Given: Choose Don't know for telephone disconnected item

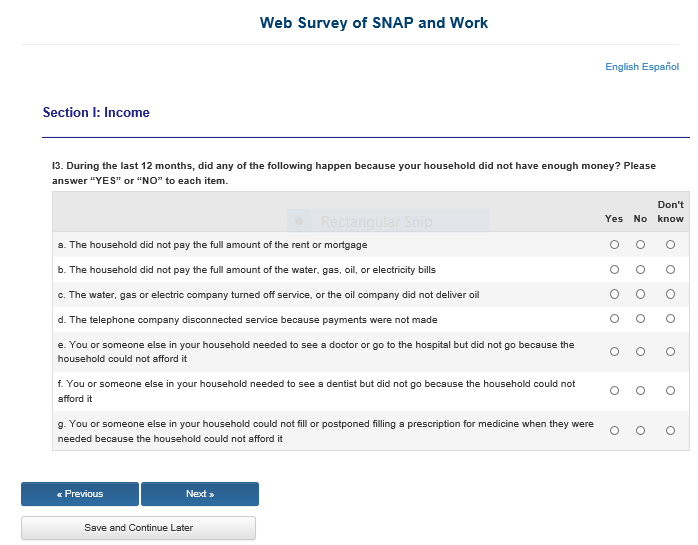Looking at the screenshot, I should coord(670,320).
